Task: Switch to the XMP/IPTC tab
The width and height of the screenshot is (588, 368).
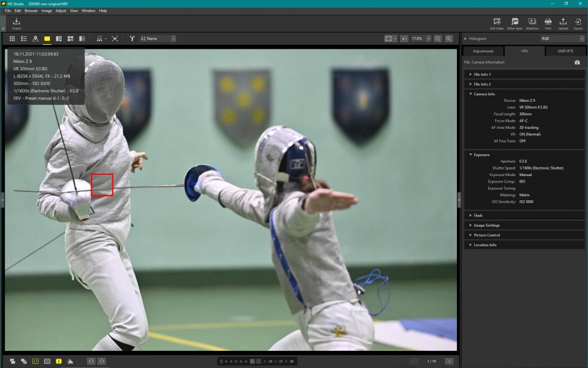Action: pos(565,51)
